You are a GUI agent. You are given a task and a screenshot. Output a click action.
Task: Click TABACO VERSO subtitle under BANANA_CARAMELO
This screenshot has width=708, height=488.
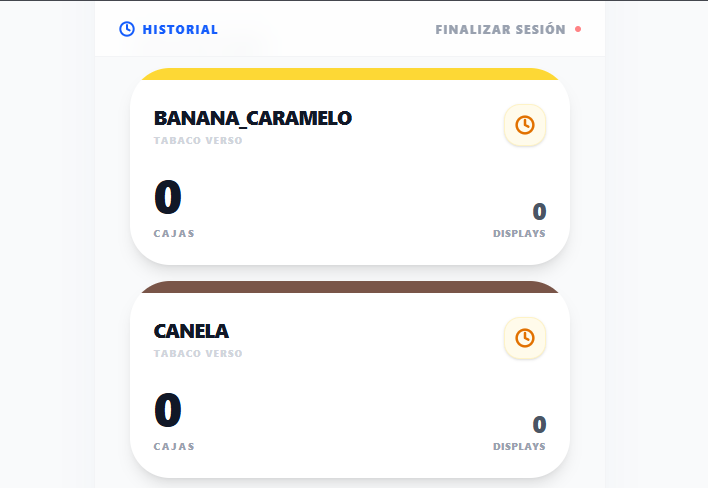pyautogui.click(x=198, y=141)
